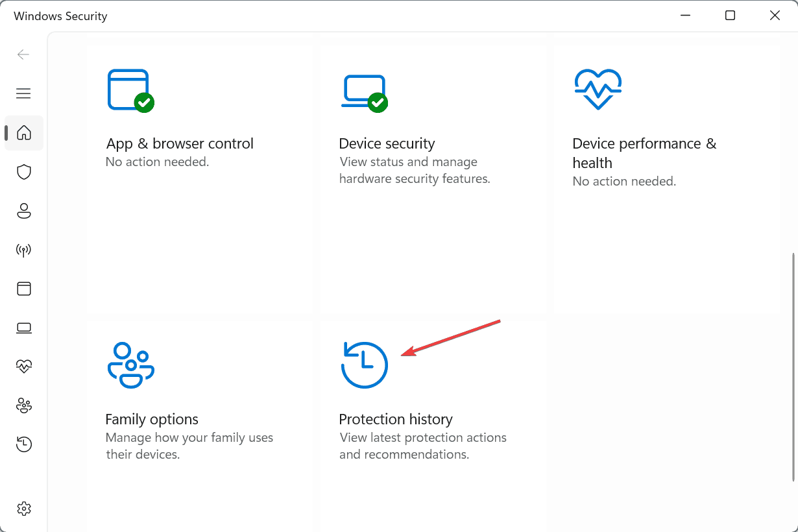
Task: Open Device security laptop icon in sidebar
Action: 24,328
